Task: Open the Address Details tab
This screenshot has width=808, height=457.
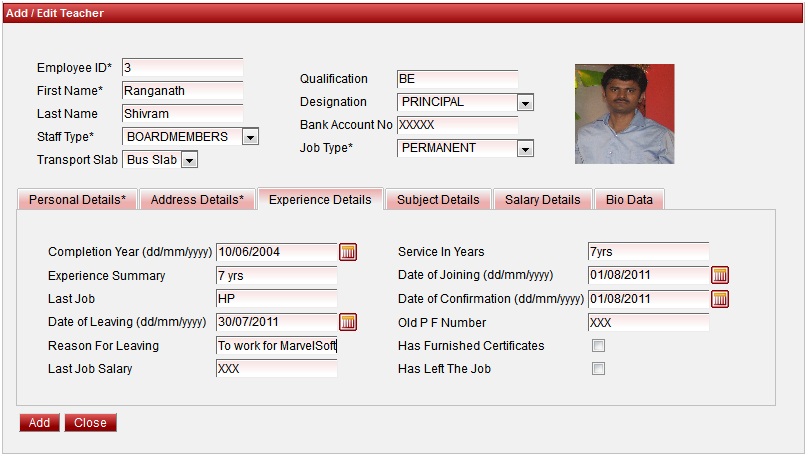Action: point(197,200)
